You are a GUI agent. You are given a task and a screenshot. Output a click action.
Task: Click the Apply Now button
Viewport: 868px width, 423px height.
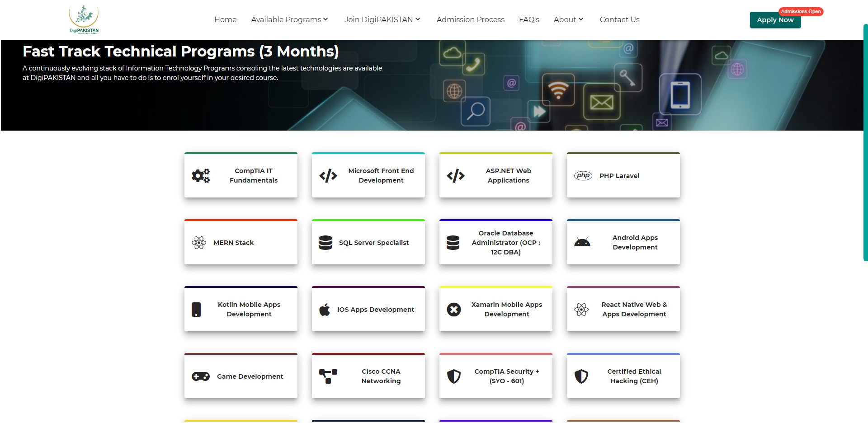775,20
